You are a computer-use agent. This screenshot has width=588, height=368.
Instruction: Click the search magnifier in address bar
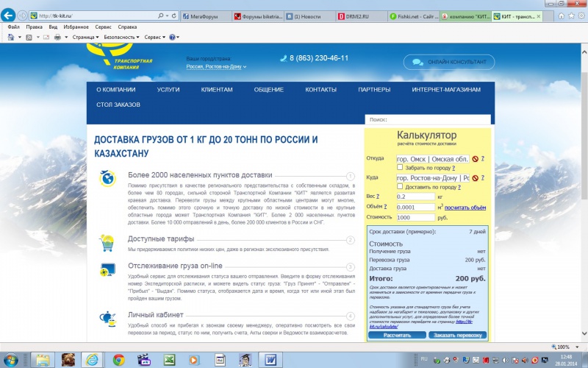click(161, 15)
